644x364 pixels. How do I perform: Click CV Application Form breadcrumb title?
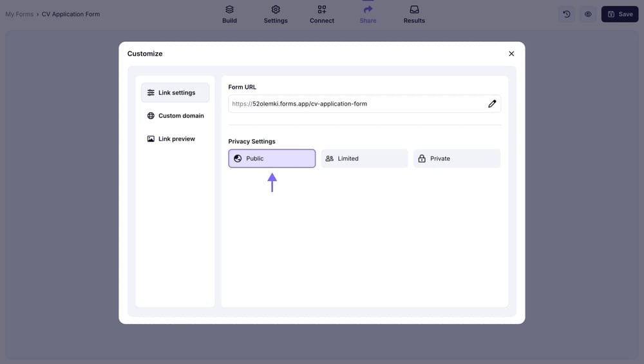[71, 14]
